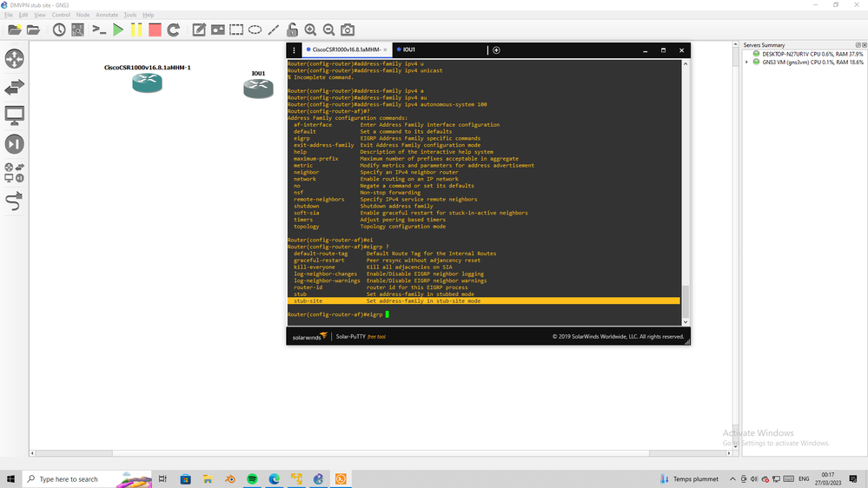
Task: Browse security devices in sidebar
Action: tap(15, 144)
